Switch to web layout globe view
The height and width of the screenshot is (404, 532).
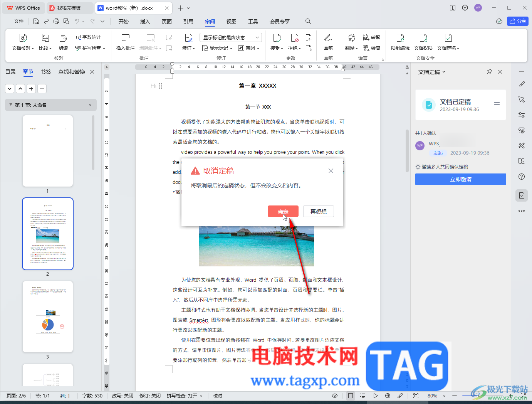(388, 396)
